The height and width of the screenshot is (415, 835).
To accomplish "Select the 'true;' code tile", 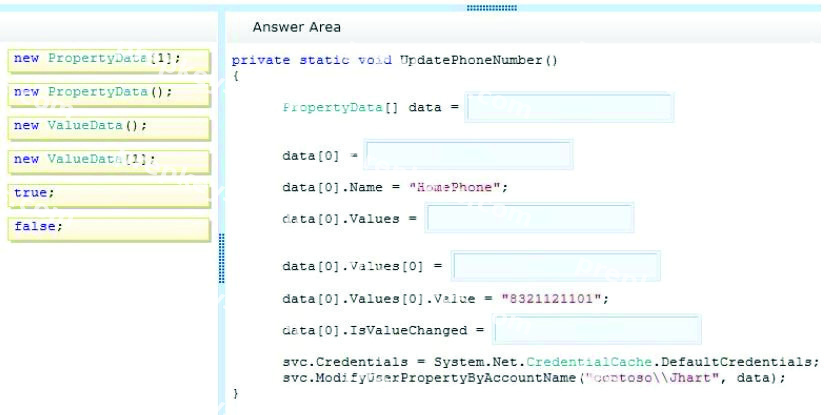I will tap(109, 195).
